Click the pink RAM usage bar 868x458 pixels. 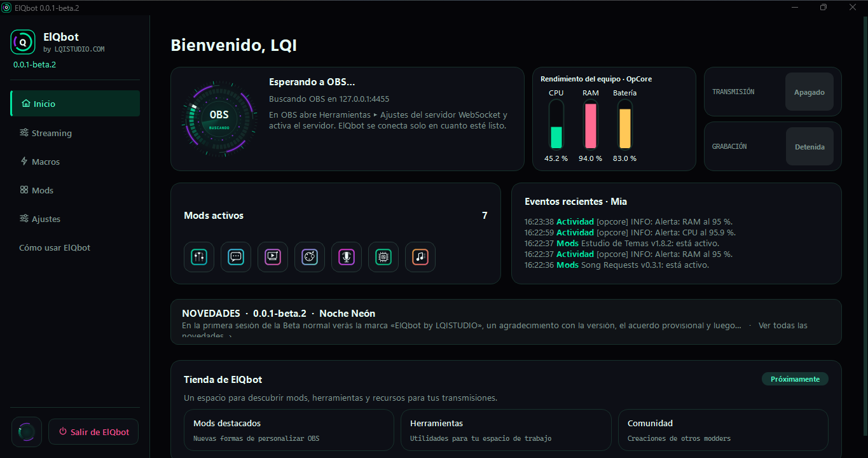[x=591, y=125]
